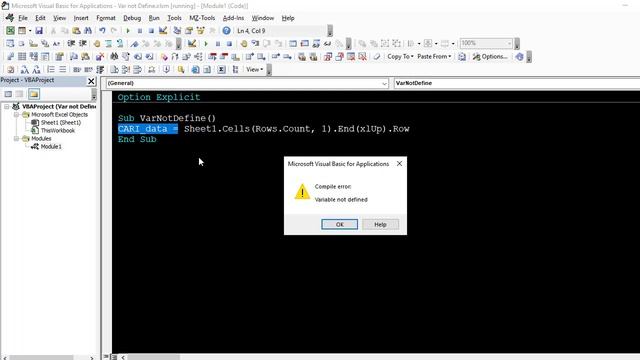
Task: Click the Sigma icon on bottom toolbar
Action: click(221, 69)
